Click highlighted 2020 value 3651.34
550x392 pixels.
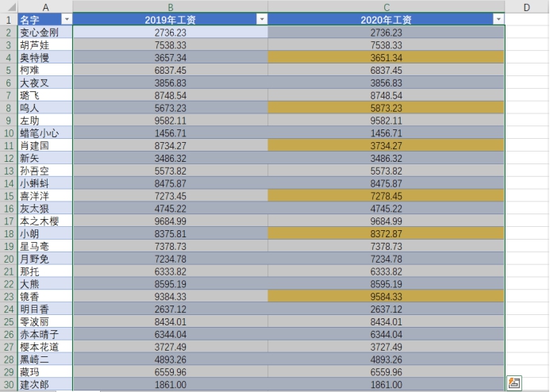click(x=387, y=57)
